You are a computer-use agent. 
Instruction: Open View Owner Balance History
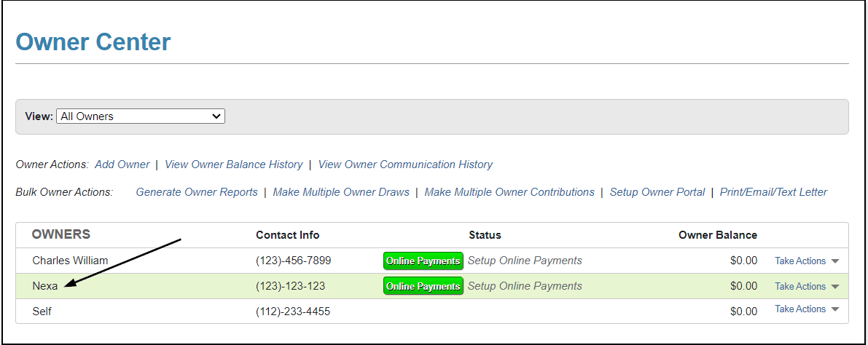(x=233, y=164)
